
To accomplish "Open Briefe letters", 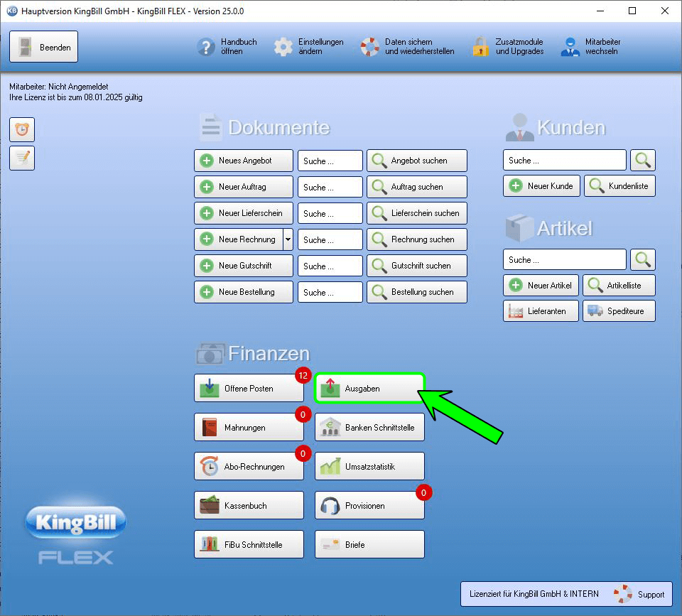I will (369, 544).
